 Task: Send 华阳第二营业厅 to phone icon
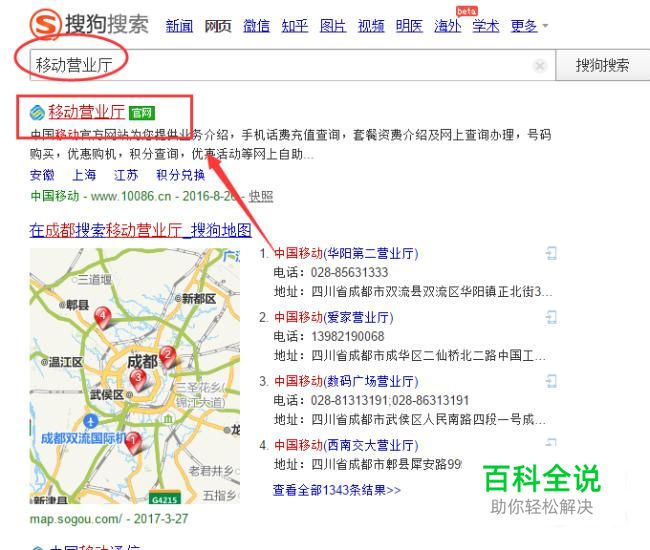pos(551,253)
